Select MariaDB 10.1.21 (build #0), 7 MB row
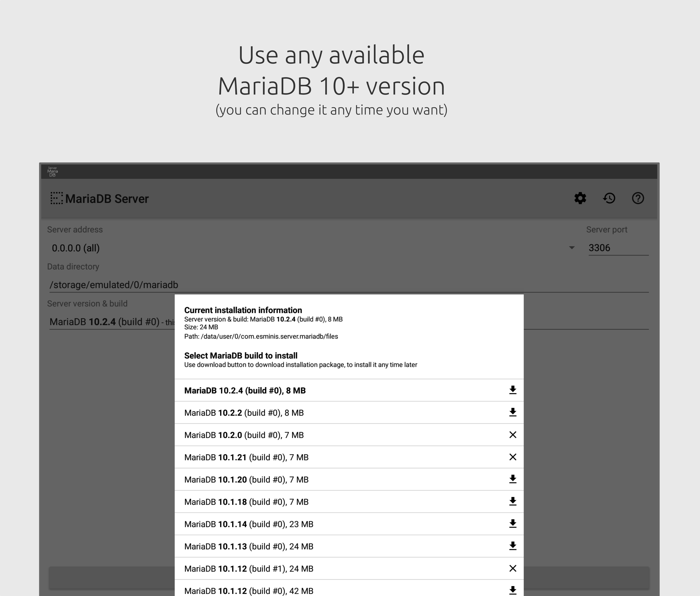The height and width of the screenshot is (596, 700). pyautogui.click(x=349, y=457)
